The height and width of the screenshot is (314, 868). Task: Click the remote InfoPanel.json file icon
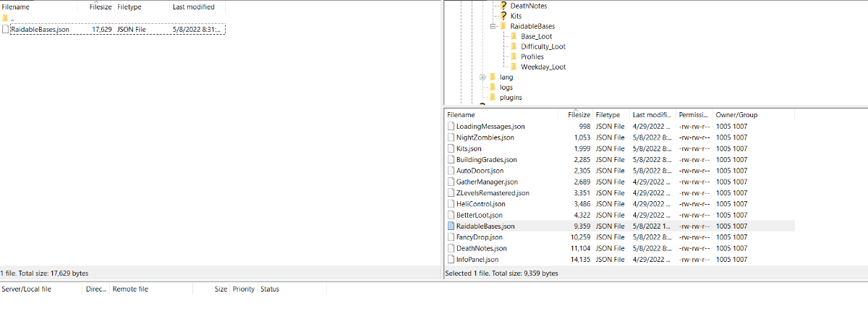pyautogui.click(x=451, y=259)
